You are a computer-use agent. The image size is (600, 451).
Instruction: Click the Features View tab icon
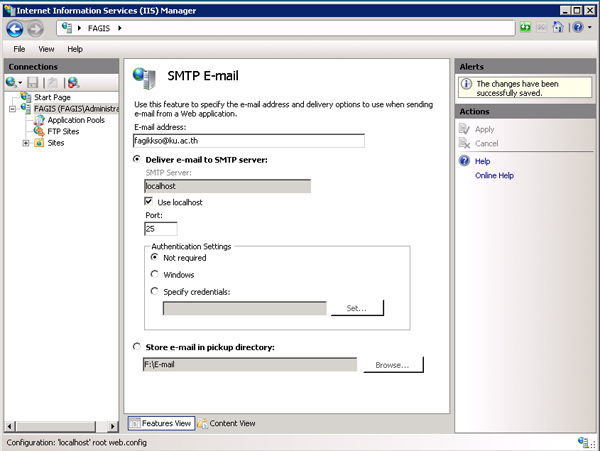[x=135, y=423]
